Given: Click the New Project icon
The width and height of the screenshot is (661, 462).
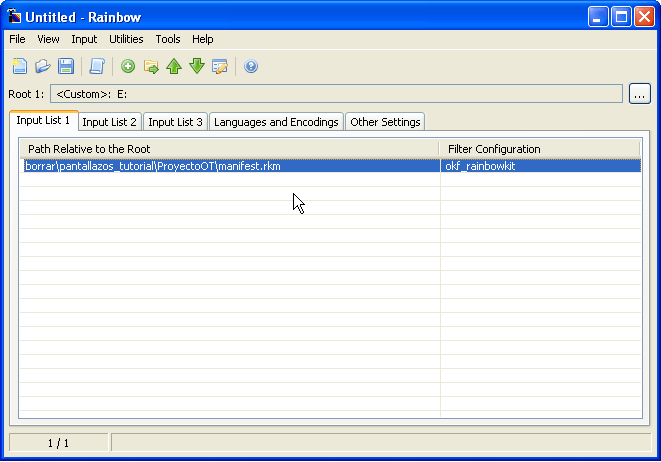Looking at the screenshot, I should tap(20, 67).
